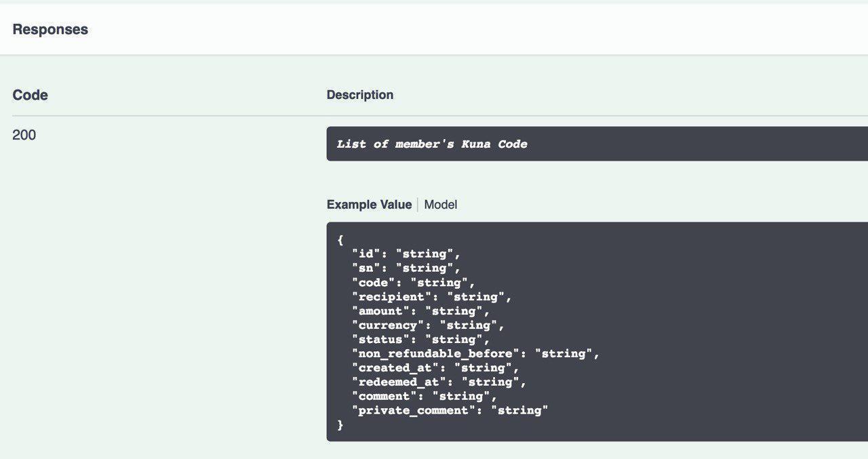Click the Responses section header
The height and width of the screenshot is (459, 868).
50,29
